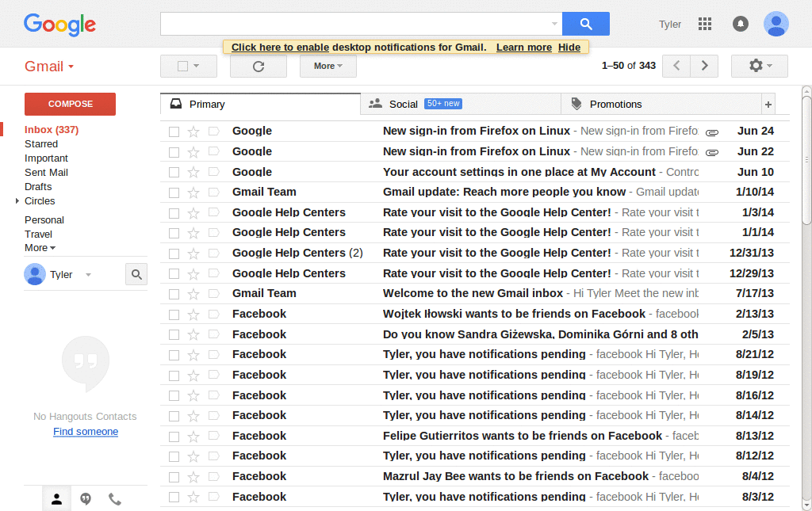Viewport: 812px width, 511px height.
Task: Star the Felipe Gutierritos Facebook email
Action: tap(193, 437)
